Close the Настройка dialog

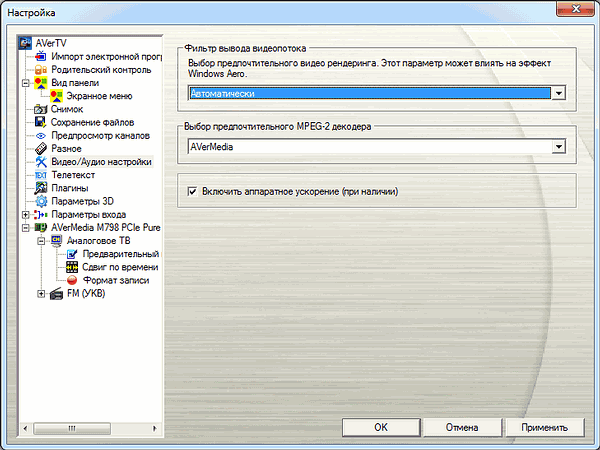(x=576, y=9)
